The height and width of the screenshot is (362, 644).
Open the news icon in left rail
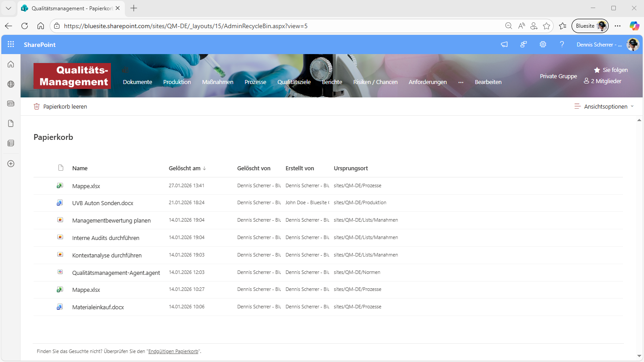[x=11, y=104]
